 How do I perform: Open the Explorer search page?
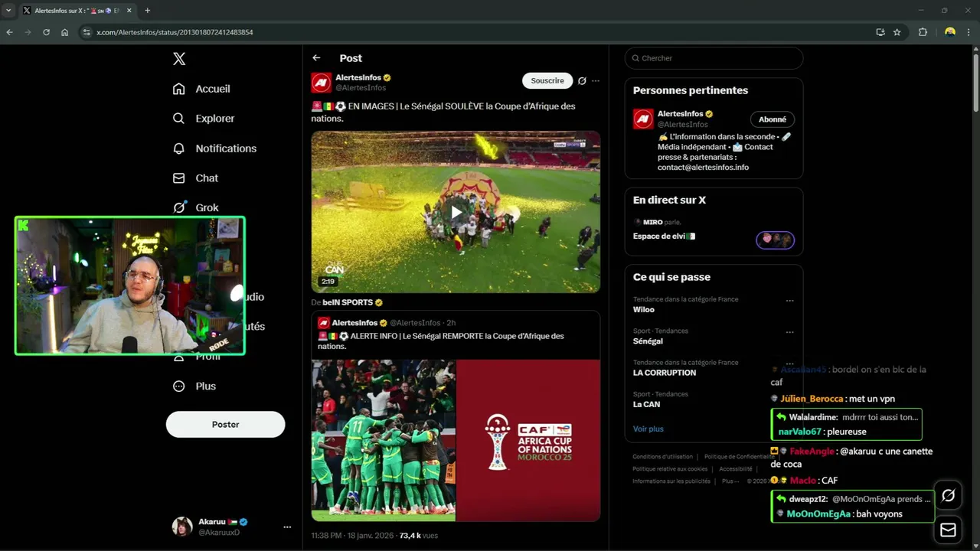point(204,119)
